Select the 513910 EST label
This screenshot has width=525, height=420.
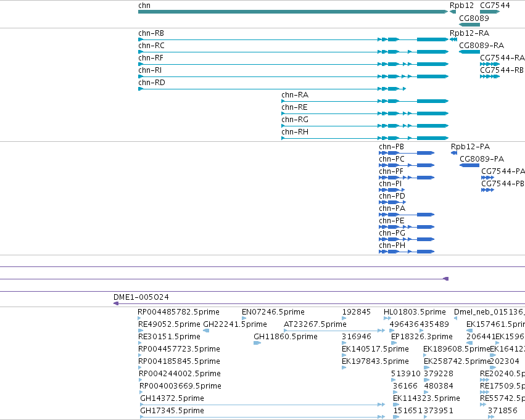point(406,374)
